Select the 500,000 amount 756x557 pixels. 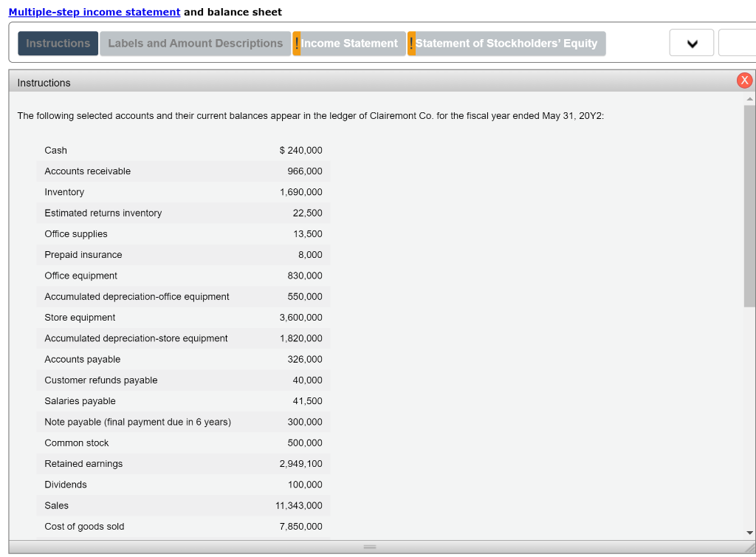point(305,442)
